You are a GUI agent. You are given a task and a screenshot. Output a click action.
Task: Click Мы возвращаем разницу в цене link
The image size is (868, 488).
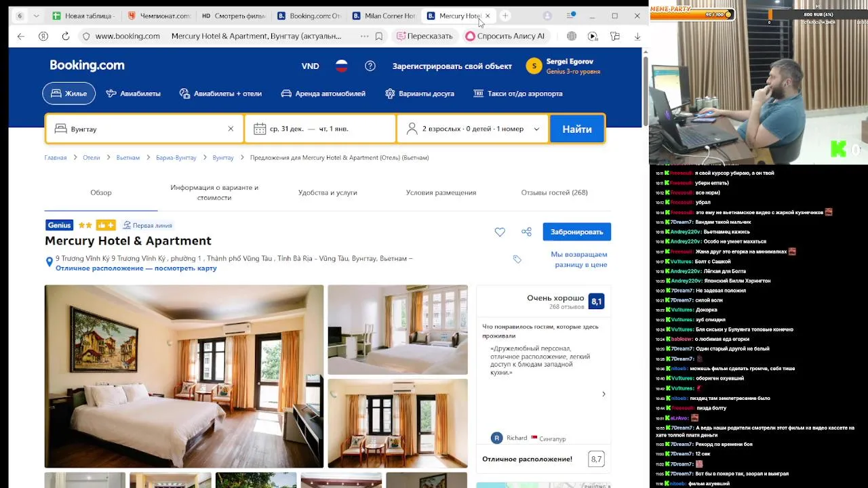578,259
